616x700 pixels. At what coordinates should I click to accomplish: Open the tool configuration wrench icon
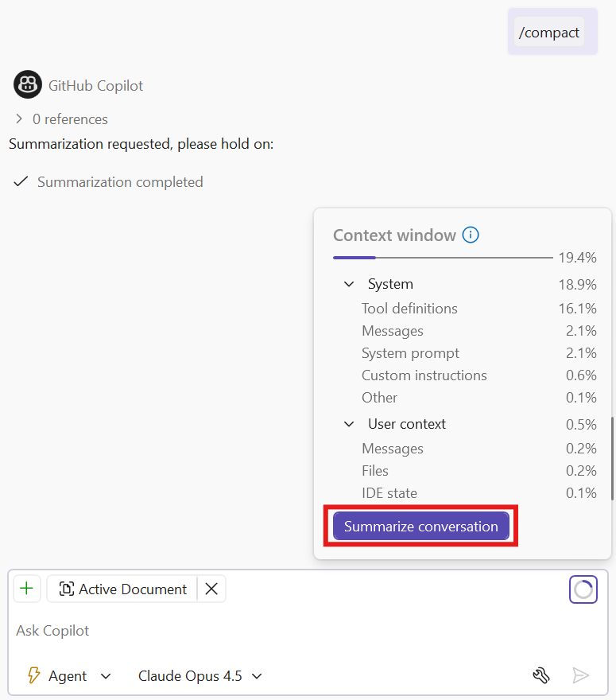[x=541, y=675]
